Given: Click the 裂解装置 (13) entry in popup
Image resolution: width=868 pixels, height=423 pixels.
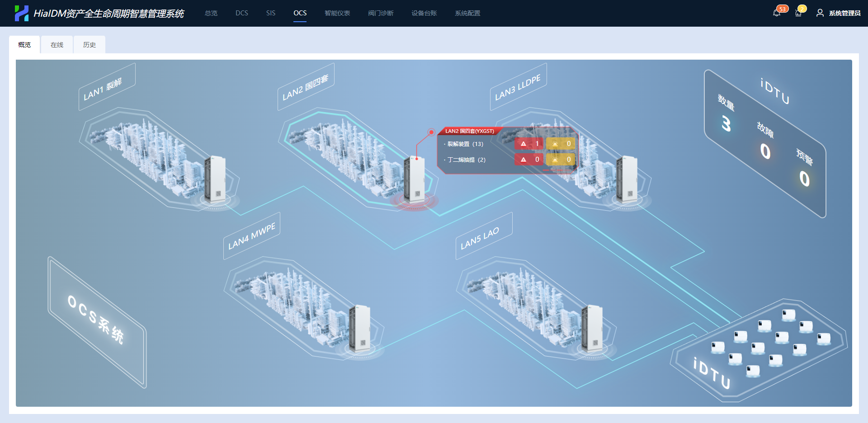Looking at the screenshot, I should tap(465, 144).
